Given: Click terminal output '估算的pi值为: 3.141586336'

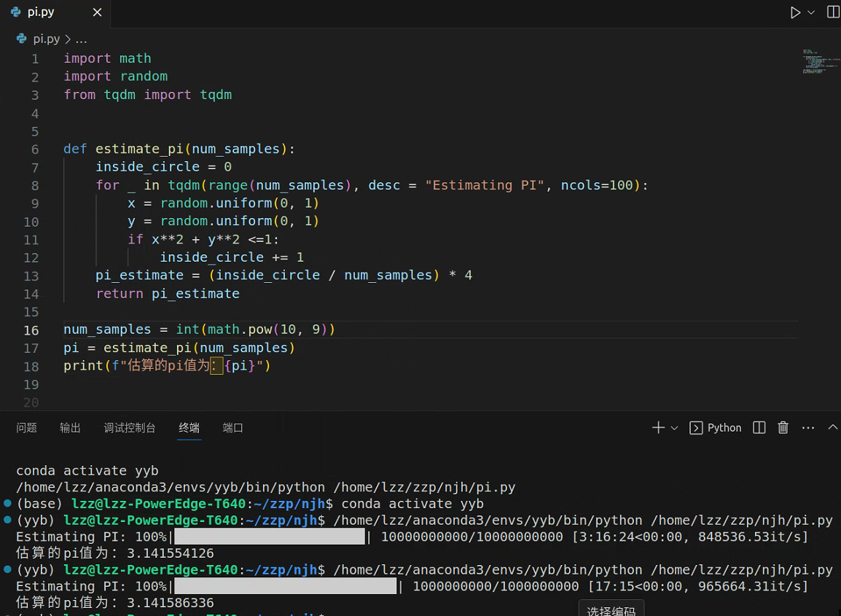Looking at the screenshot, I should 114,603.
